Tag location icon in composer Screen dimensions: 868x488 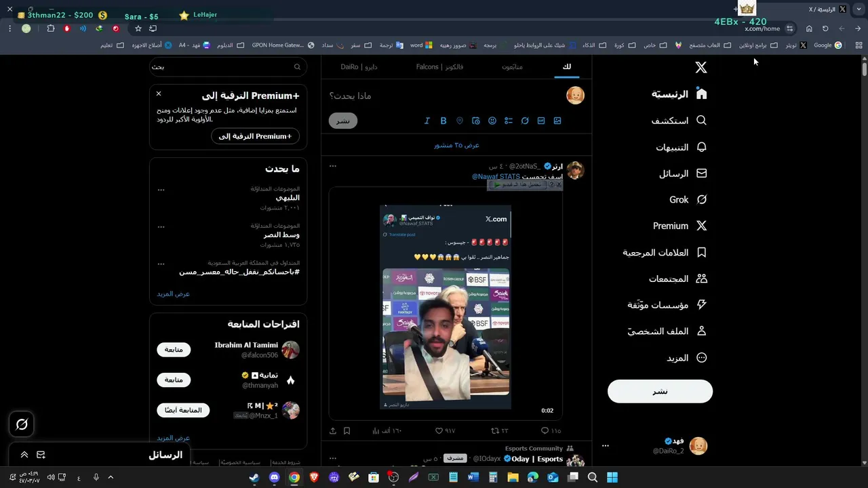[x=460, y=121]
